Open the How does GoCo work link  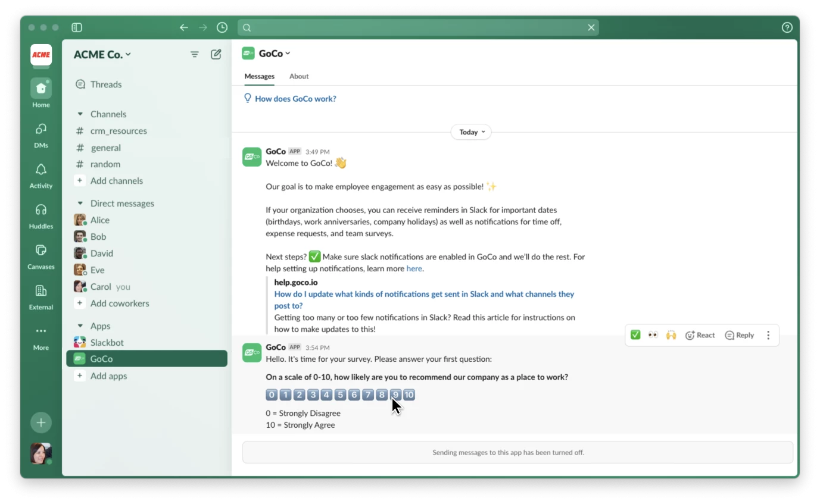(x=295, y=99)
